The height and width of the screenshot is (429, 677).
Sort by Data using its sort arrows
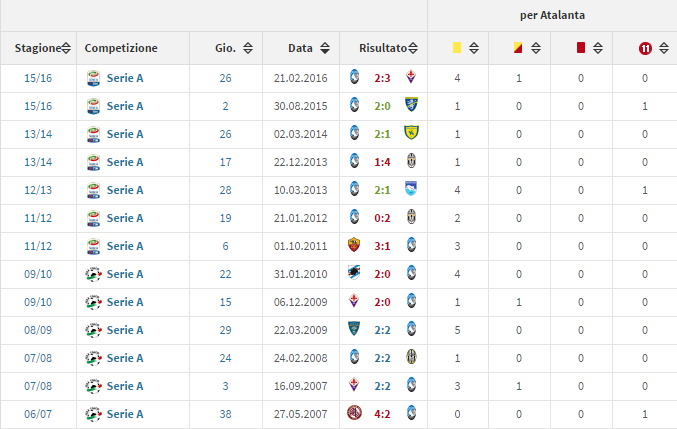[325, 48]
